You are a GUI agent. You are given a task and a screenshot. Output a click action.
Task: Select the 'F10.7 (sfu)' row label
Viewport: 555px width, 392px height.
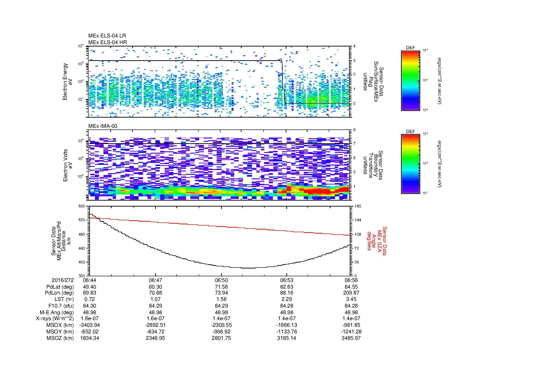61,306
